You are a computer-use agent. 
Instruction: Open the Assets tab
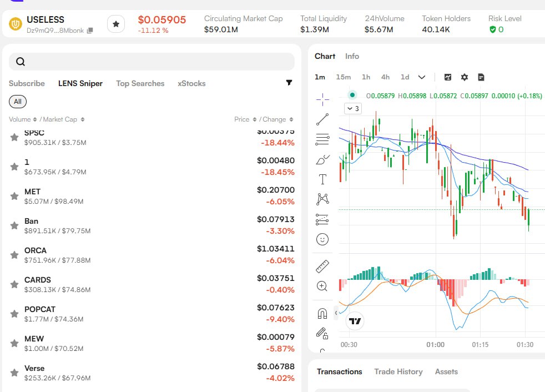446,372
